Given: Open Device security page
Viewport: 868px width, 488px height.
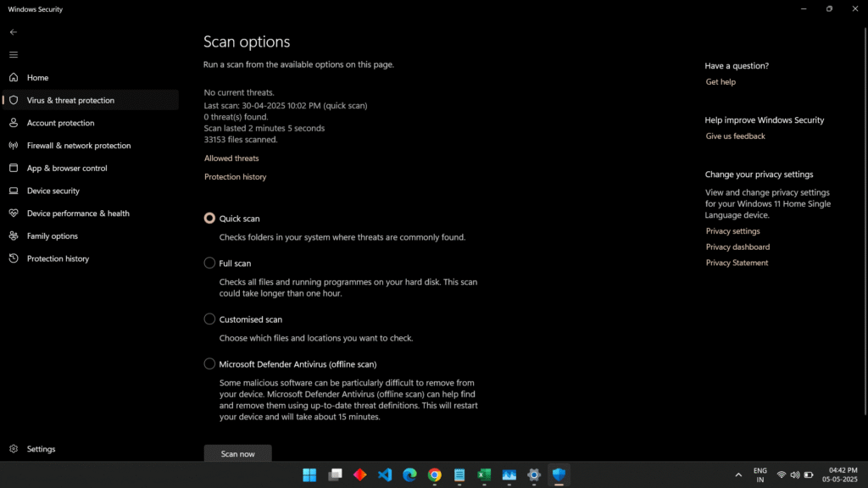Looking at the screenshot, I should (x=53, y=191).
